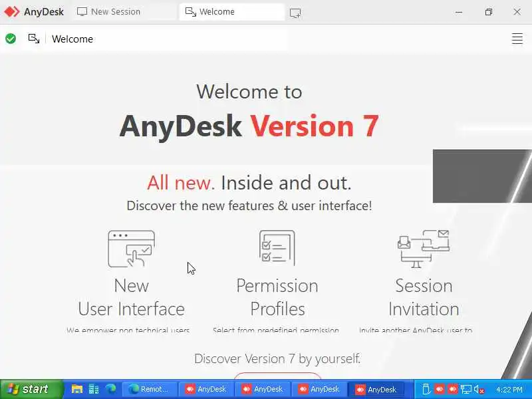Switch to the Remot... taskbar window
532x399 pixels.
(x=149, y=389)
